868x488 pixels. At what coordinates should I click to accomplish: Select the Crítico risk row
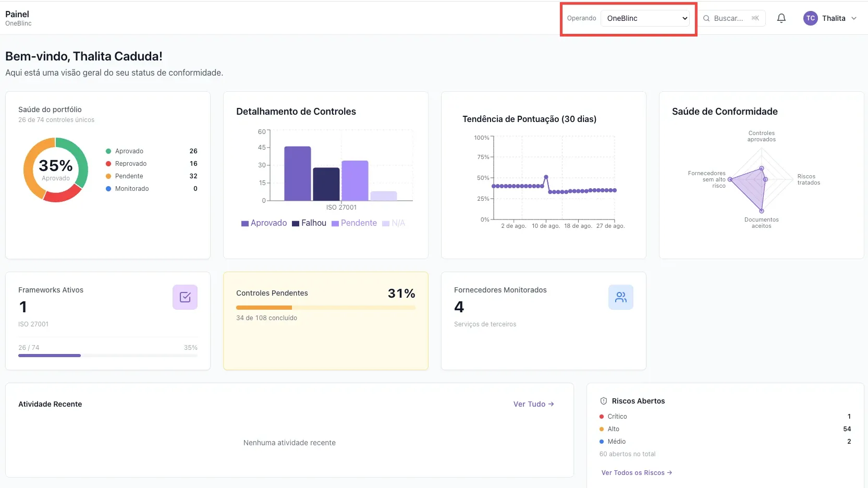click(x=725, y=417)
